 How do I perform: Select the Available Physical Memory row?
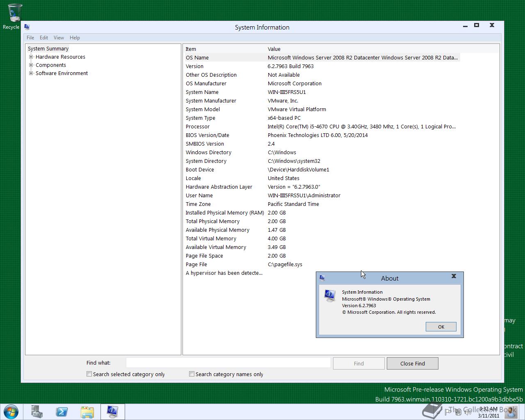(322, 230)
